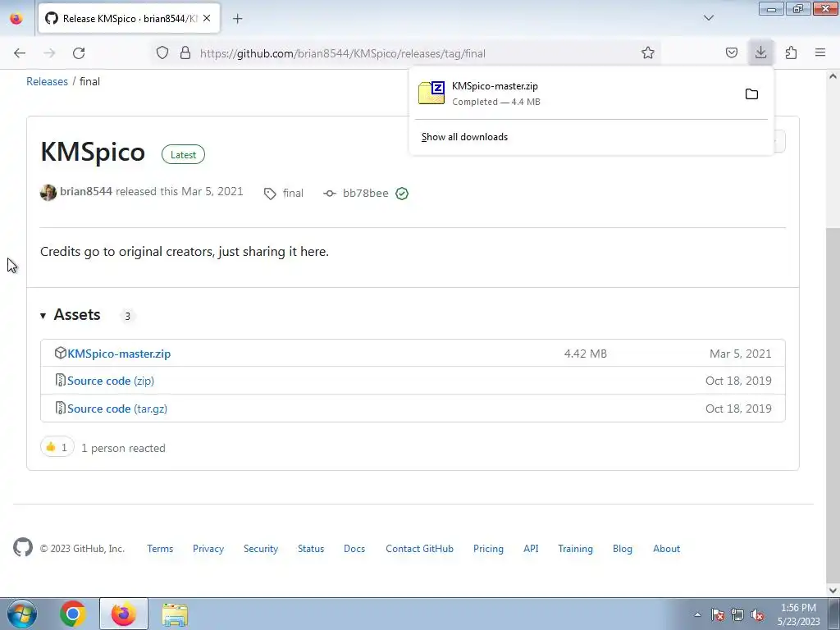This screenshot has width=840, height=630.
Task: Open the Blog footer link
Action: [623, 549]
